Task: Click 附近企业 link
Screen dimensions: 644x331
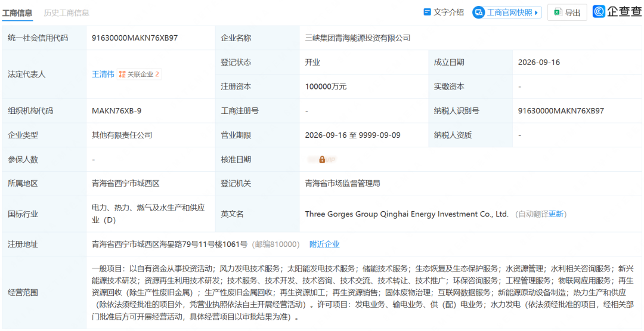Action: tap(324, 245)
